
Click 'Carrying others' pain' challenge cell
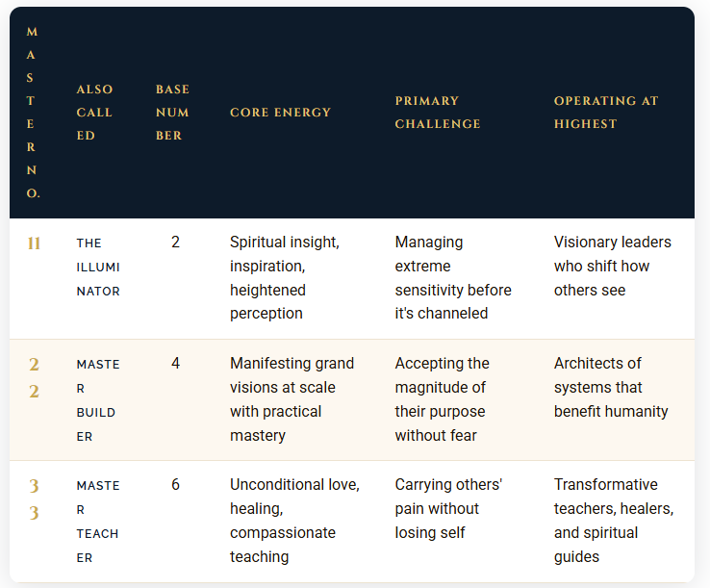click(448, 509)
